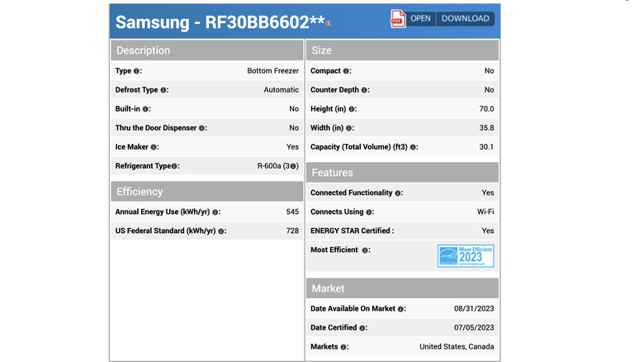Open info icon next to Type
Image resolution: width=644 pixels, height=362 pixels.
pyautogui.click(x=137, y=71)
